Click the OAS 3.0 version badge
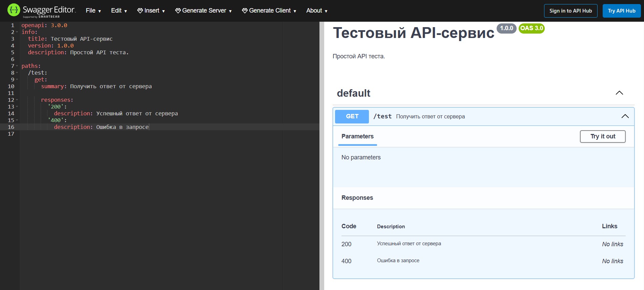The width and height of the screenshot is (644, 290). [532, 28]
